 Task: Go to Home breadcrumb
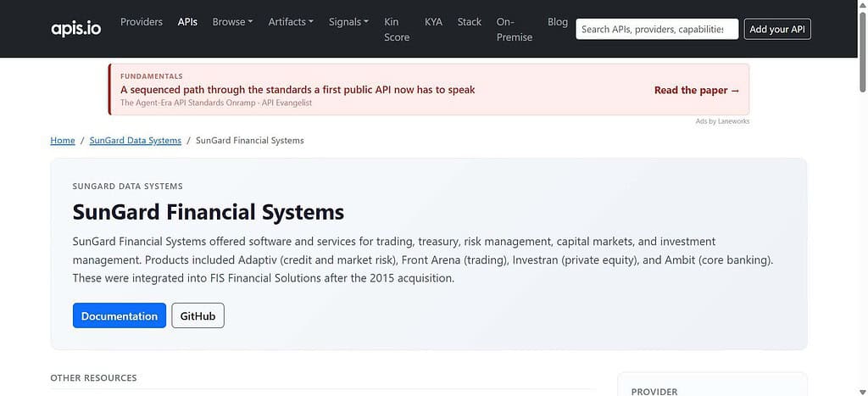(63, 141)
